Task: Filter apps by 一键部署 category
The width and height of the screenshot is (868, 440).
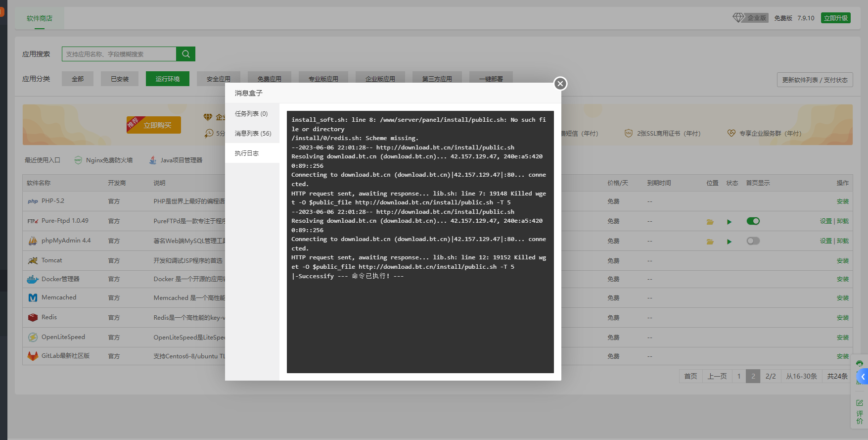Action: [x=491, y=78]
